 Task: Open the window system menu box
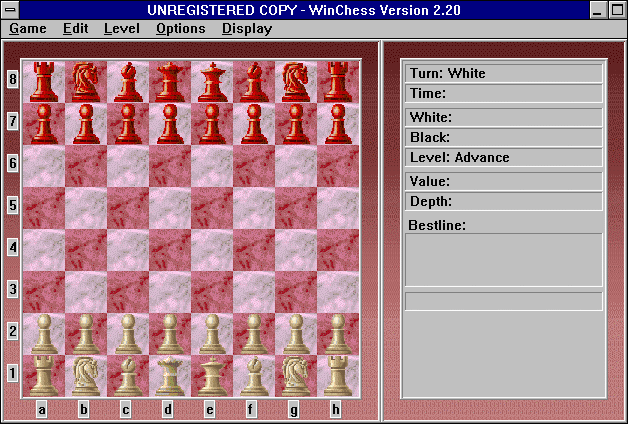10,10
